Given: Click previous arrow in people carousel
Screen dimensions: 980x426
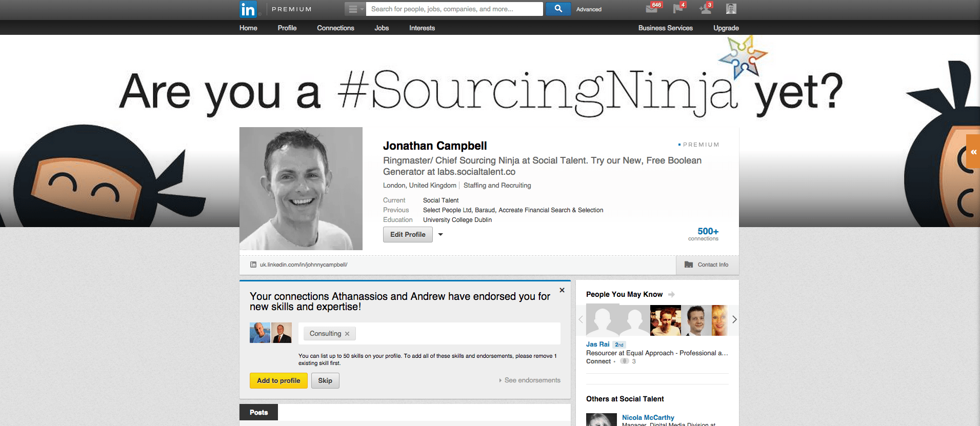Looking at the screenshot, I should pyautogui.click(x=581, y=319).
